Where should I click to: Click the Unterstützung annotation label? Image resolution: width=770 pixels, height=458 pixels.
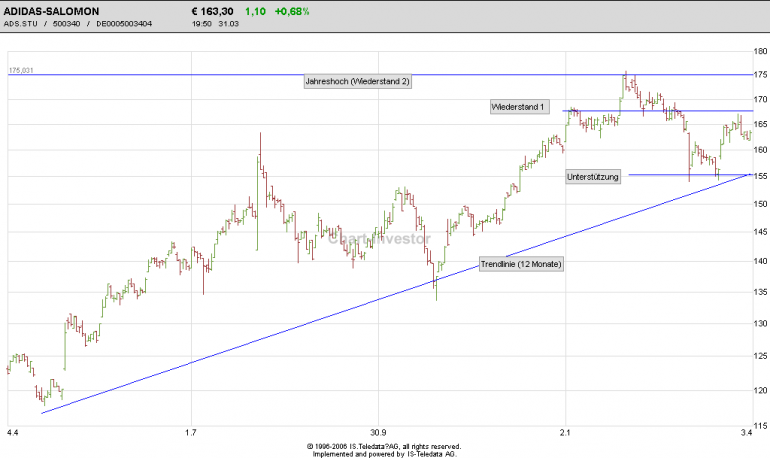pyautogui.click(x=593, y=177)
